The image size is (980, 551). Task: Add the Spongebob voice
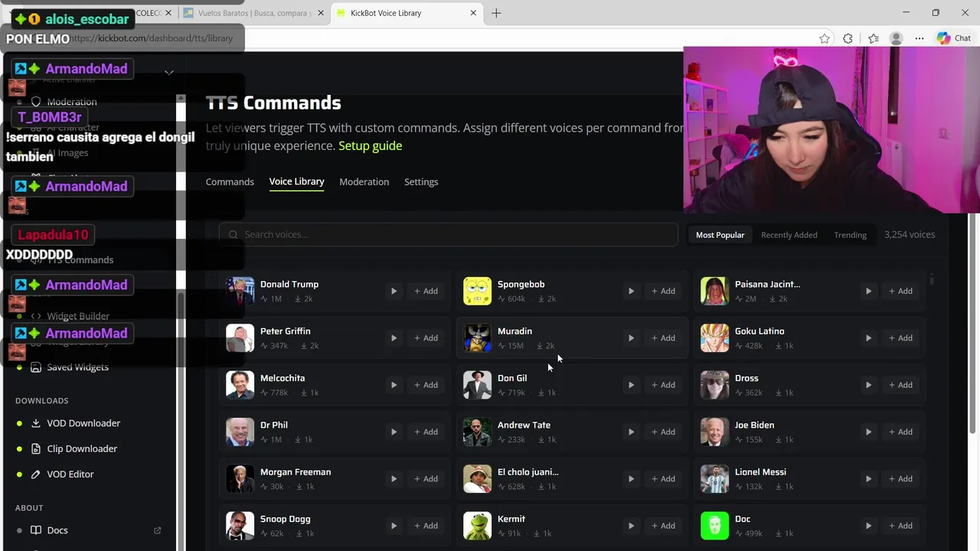pyautogui.click(x=663, y=291)
